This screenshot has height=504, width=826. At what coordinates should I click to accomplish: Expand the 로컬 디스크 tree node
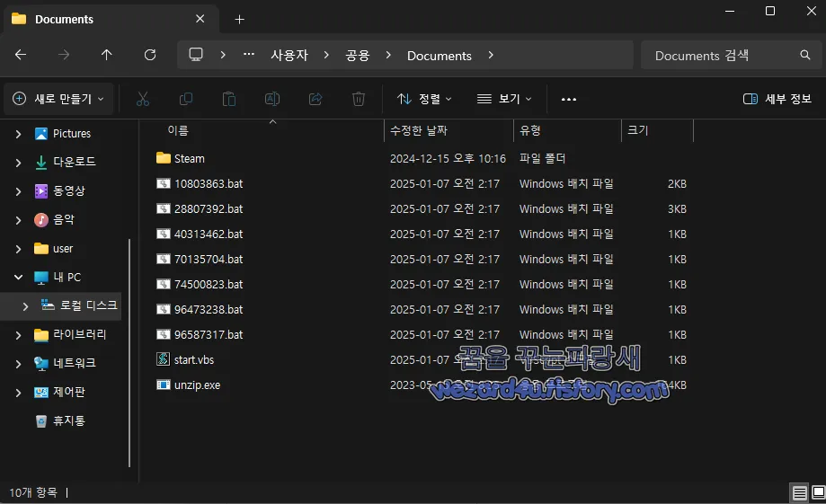point(25,306)
